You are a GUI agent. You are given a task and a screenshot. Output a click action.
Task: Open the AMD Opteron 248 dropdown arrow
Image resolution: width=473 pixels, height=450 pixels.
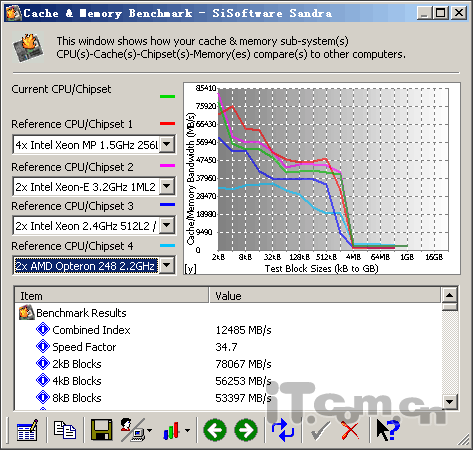167,266
